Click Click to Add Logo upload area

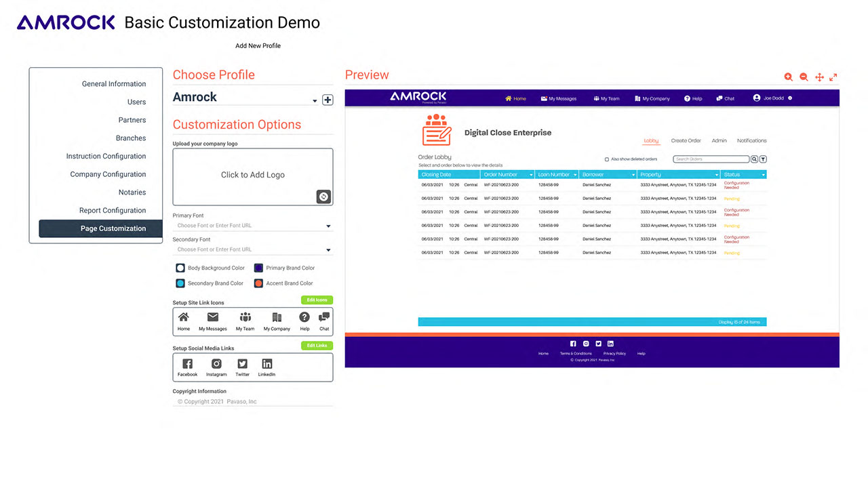253,177
